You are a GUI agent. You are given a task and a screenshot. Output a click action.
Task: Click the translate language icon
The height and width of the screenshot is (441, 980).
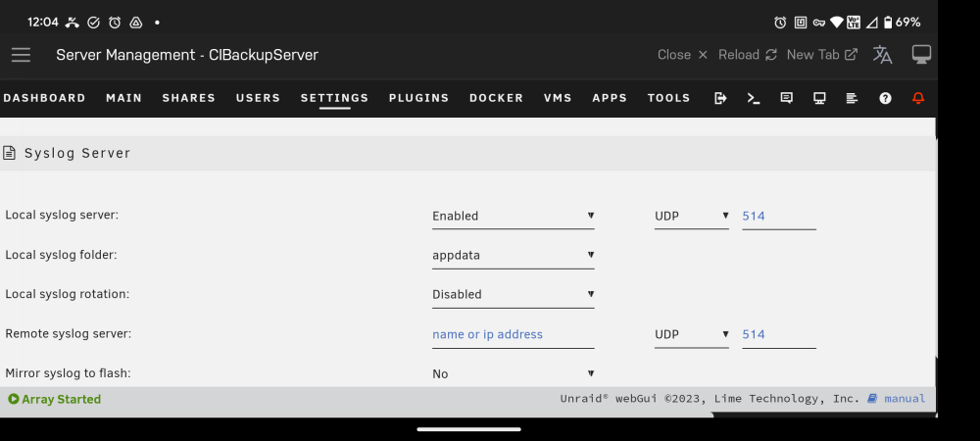pos(882,55)
